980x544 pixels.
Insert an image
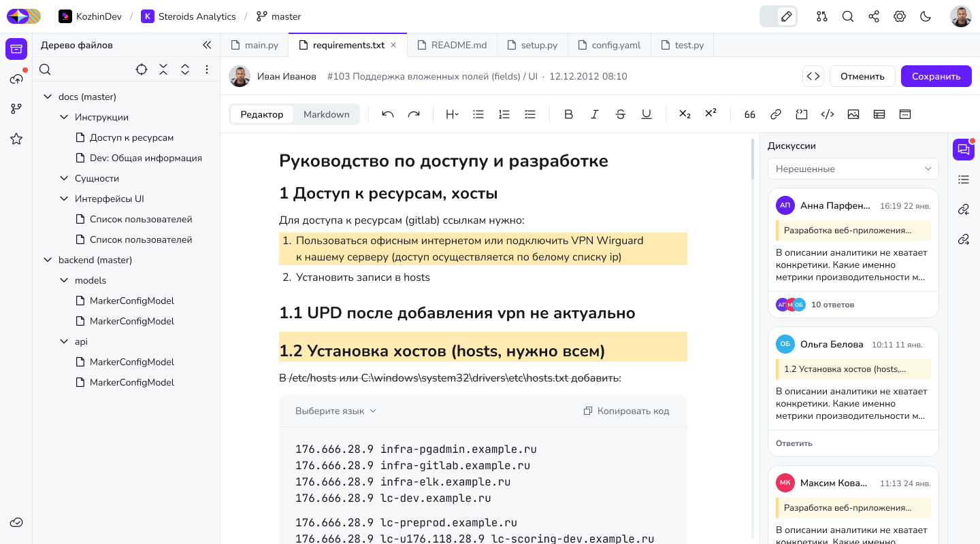853,114
